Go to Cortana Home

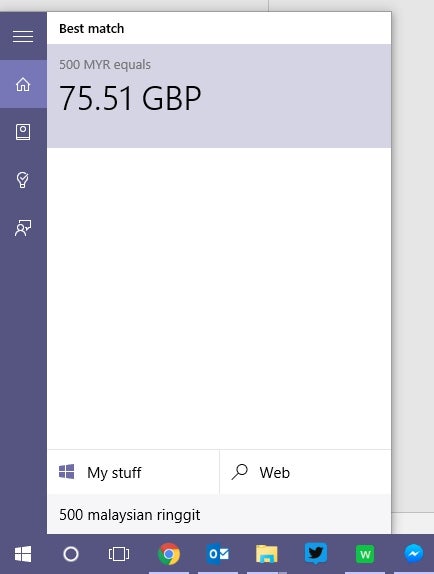click(23, 84)
